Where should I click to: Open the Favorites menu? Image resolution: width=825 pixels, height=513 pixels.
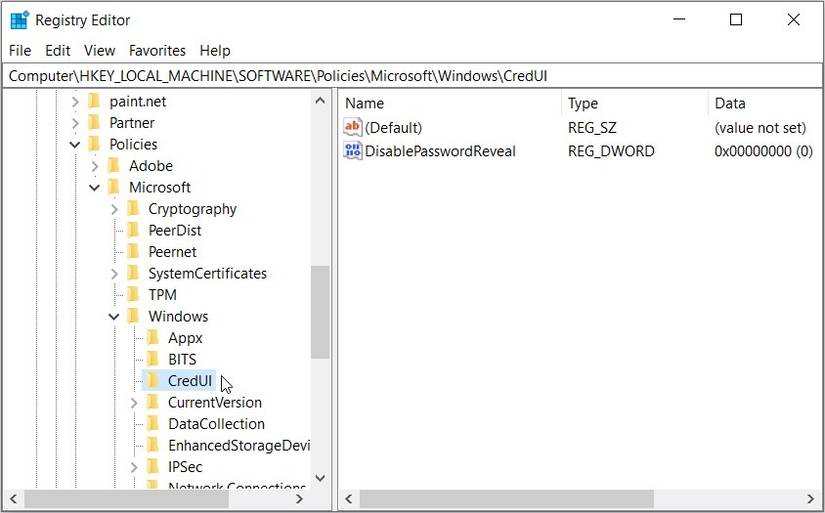[x=157, y=51]
